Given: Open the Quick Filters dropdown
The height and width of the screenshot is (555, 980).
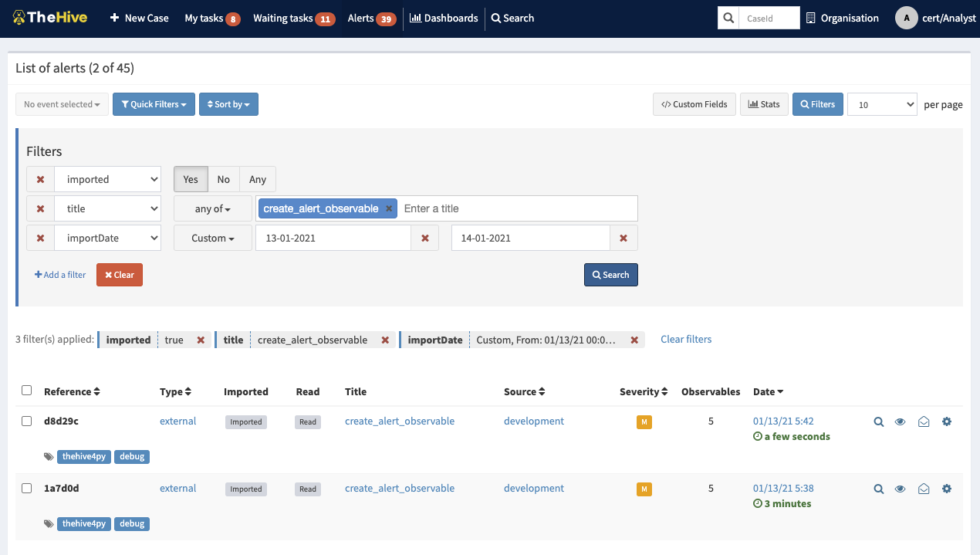Looking at the screenshot, I should coord(154,103).
